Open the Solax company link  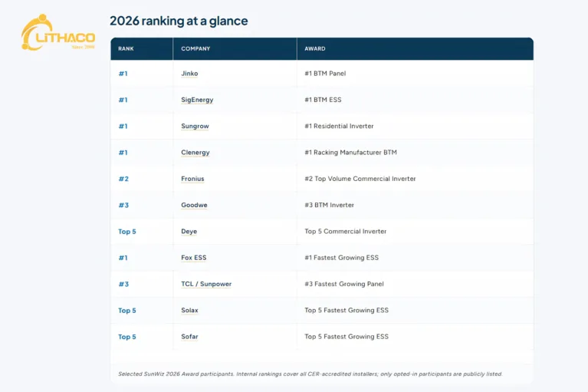point(189,310)
